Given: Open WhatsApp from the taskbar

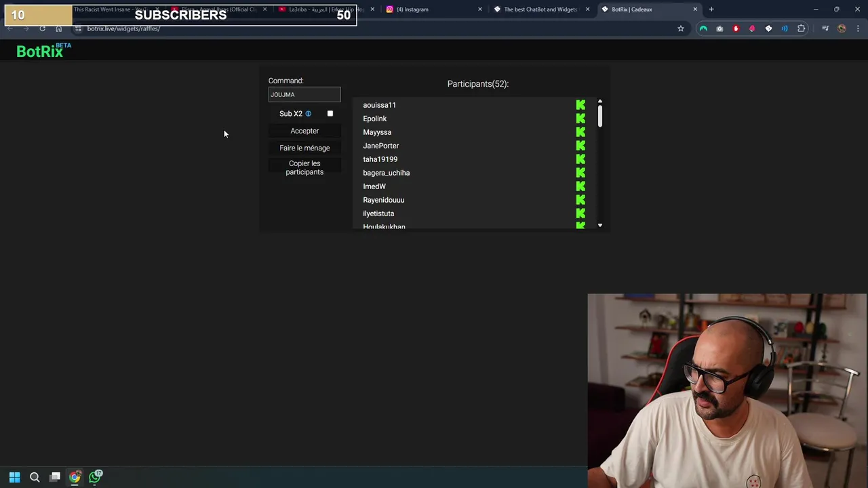Looking at the screenshot, I should click(x=95, y=477).
